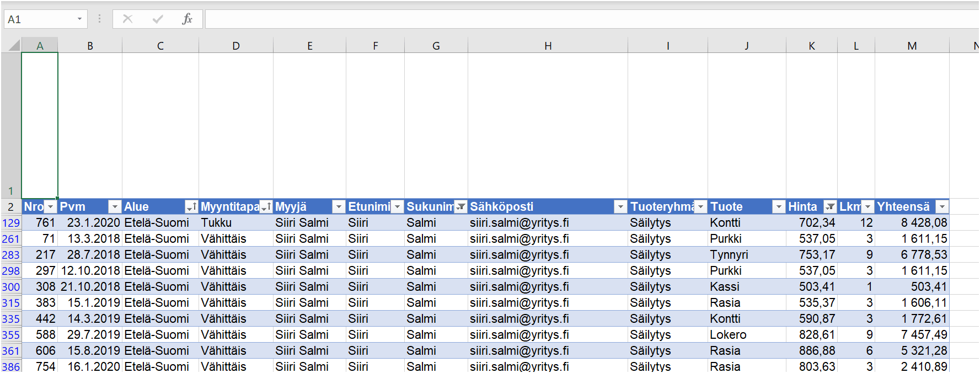Viewport: 980px width, 373px height.
Task: Open the Sähköposti column filter dropdown
Action: pos(620,207)
